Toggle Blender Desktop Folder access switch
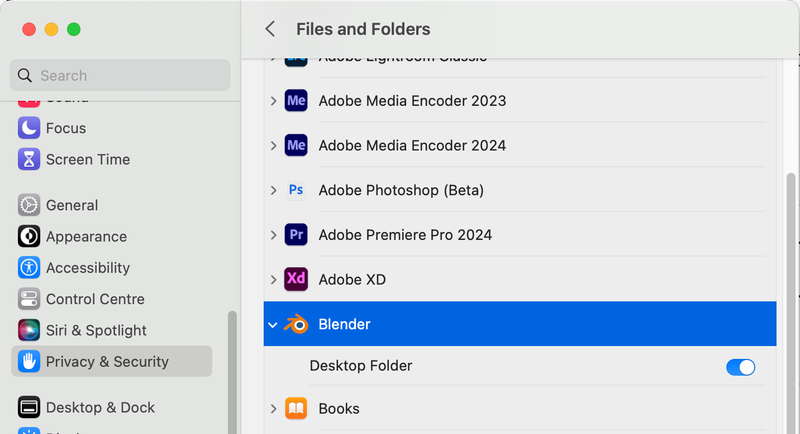Image resolution: width=800 pixels, height=434 pixels. (x=740, y=367)
